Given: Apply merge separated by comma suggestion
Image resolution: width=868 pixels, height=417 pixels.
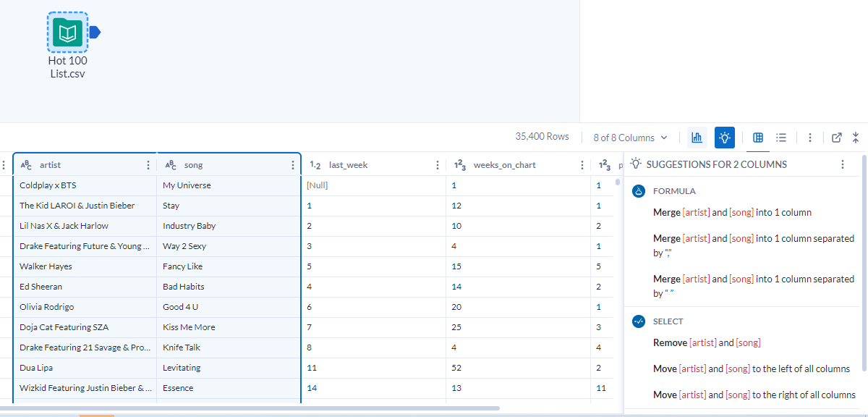Looking at the screenshot, I should pyautogui.click(x=754, y=245).
